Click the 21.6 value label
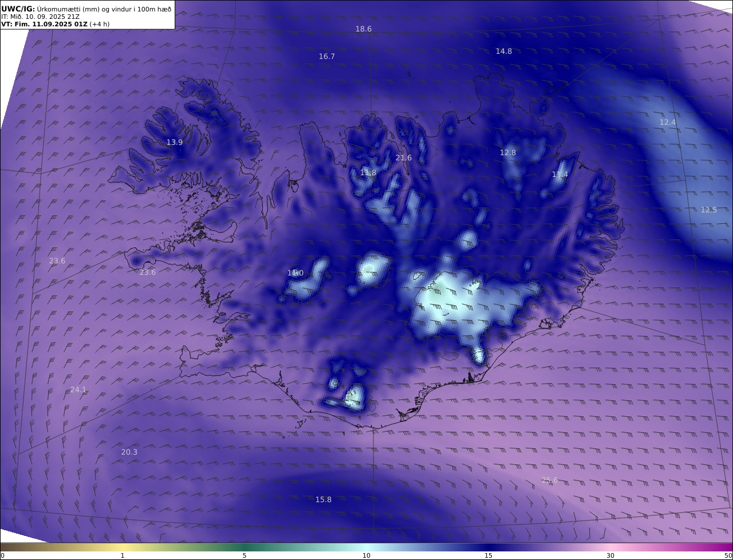Image resolution: width=733 pixels, height=560 pixels. pyautogui.click(x=404, y=158)
